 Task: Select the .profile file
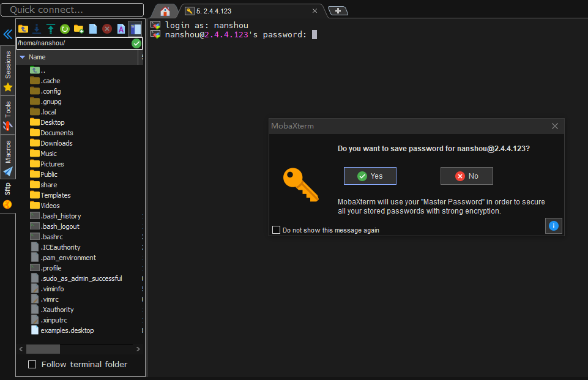(46, 268)
